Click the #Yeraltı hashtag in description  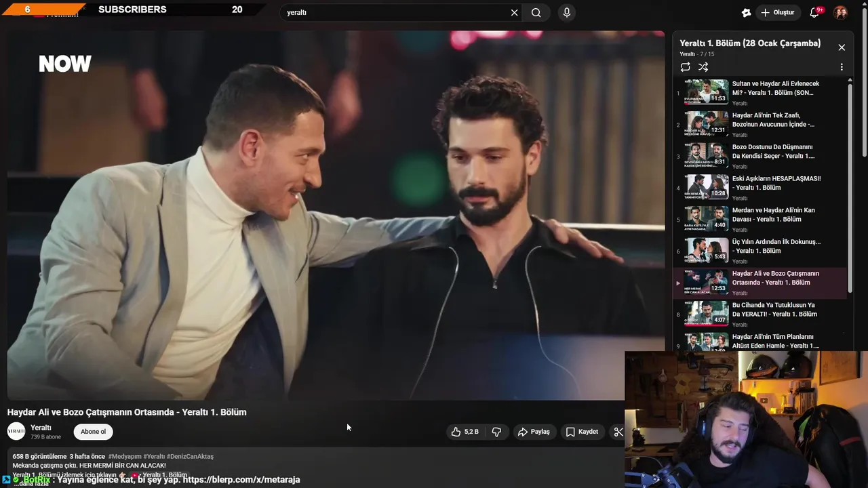click(154, 456)
